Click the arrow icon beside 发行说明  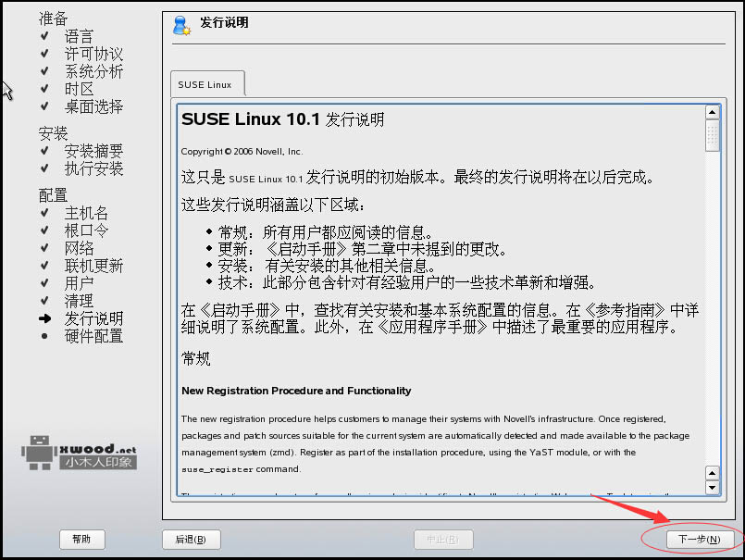point(44,317)
